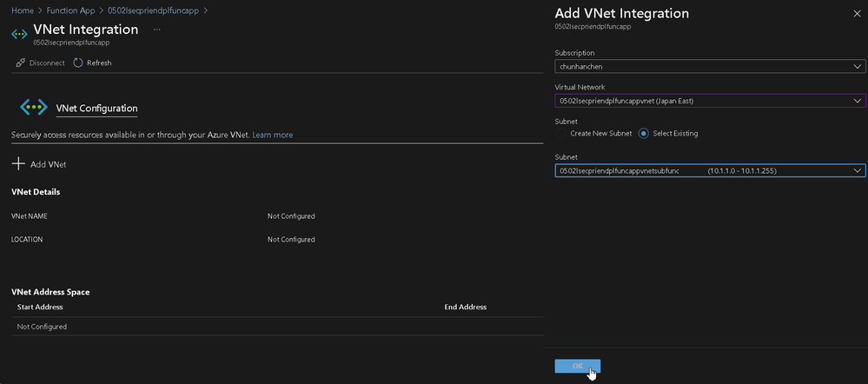The height and width of the screenshot is (384, 868).
Task: Click the Add VNet button
Action: click(x=39, y=164)
